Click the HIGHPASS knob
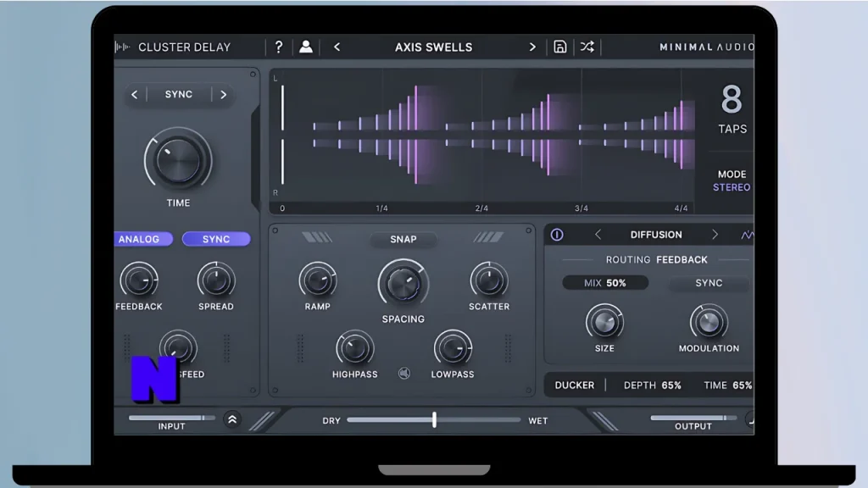The height and width of the screenshot is (488, 868). tap(355, 348)
